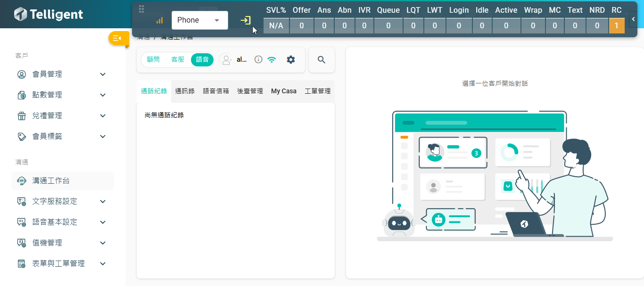Click the agent avatar icon

(227, 59)
